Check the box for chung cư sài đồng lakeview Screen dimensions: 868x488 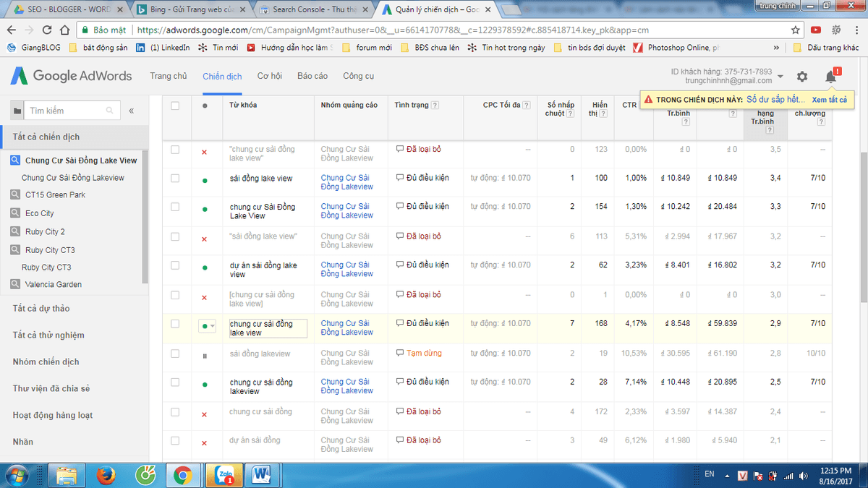click(x=175, y=382)
